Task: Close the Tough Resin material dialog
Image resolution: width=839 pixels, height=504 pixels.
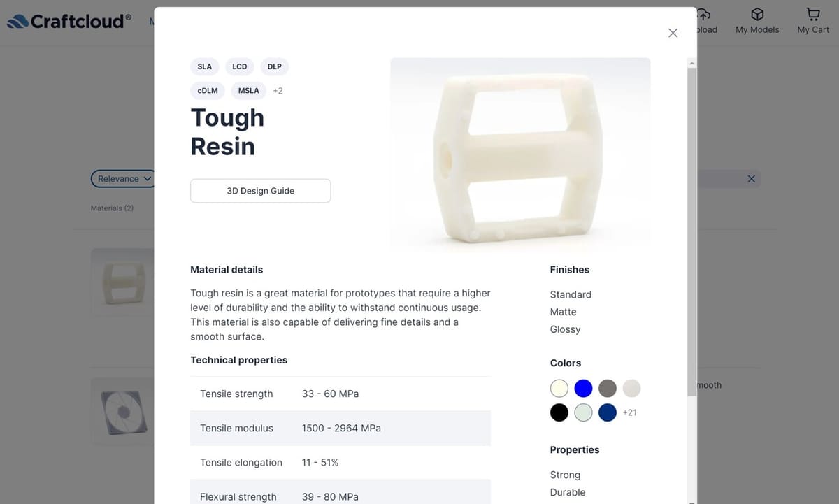Action: (673, 33)
